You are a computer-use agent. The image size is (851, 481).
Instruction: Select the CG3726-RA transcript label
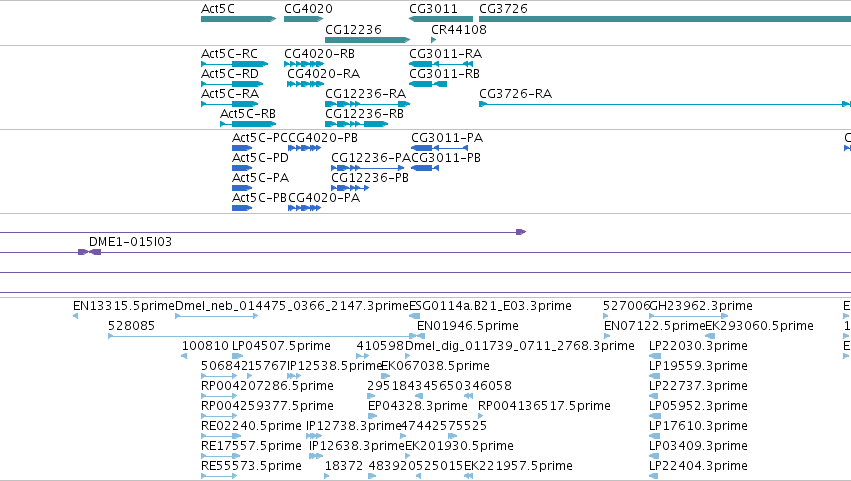[516, 94]
